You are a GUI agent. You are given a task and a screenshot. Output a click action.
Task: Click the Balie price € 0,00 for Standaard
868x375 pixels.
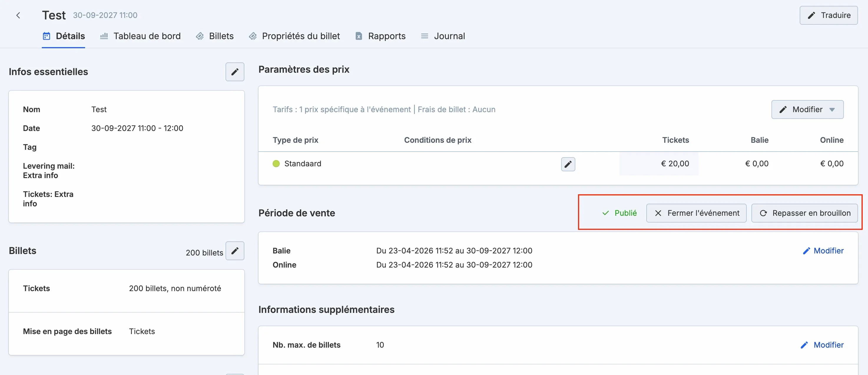click(757, 164)
